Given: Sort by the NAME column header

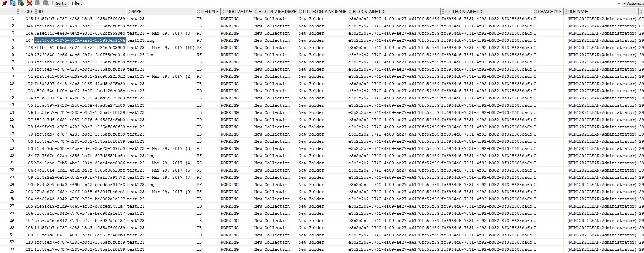Looking at the screenshot, I should click(x=161, y=12).
